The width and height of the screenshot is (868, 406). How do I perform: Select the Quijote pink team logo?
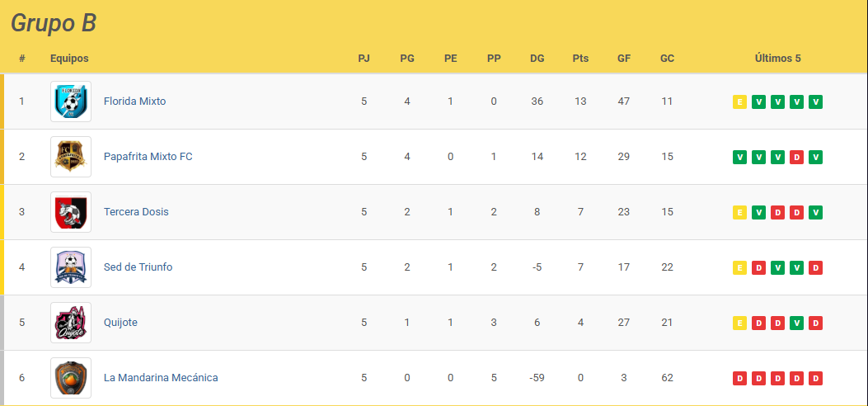(x=71, y=323)
